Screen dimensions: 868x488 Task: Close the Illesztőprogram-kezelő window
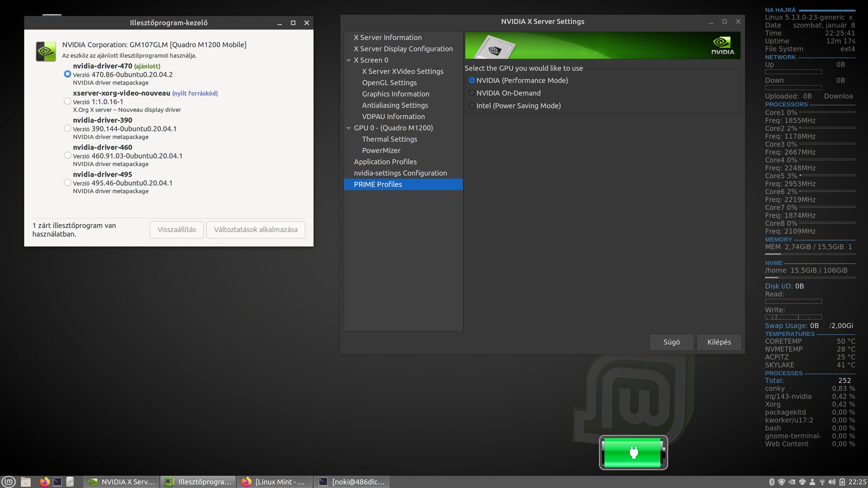pyautogui.click(x=306, y=23)
